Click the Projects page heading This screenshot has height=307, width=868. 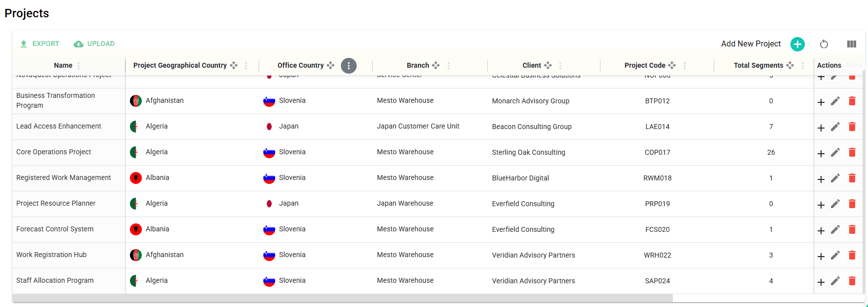[x=27, y=13]
